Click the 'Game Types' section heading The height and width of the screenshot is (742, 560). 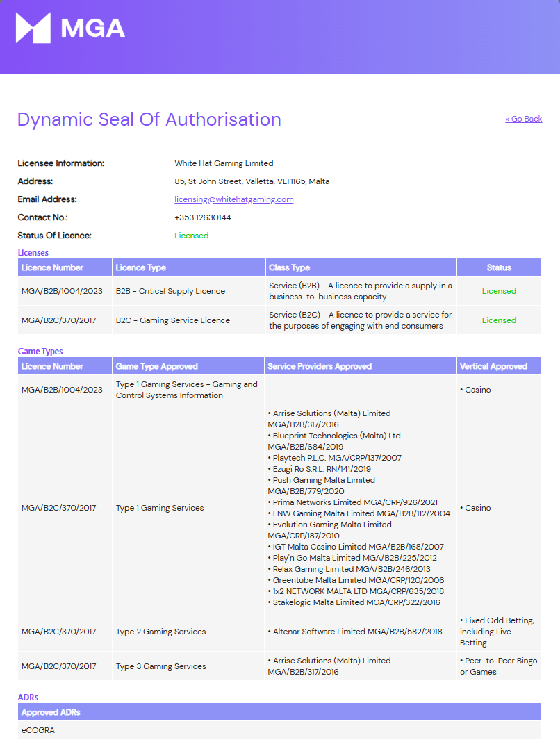click(40, 351)
